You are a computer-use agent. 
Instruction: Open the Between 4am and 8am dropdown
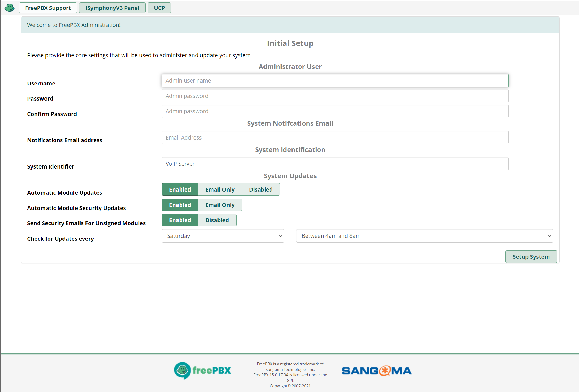[425, 236]
